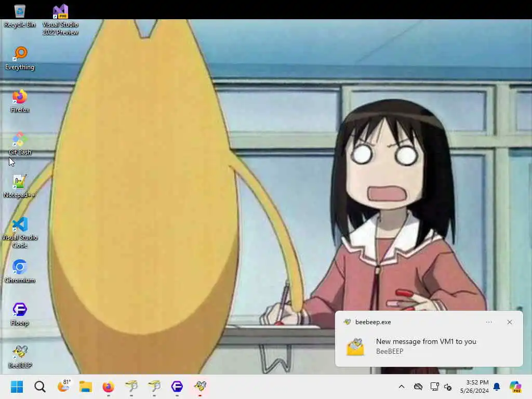Click the muted volume tray icon
532x399 pixels.
[448, 387]
